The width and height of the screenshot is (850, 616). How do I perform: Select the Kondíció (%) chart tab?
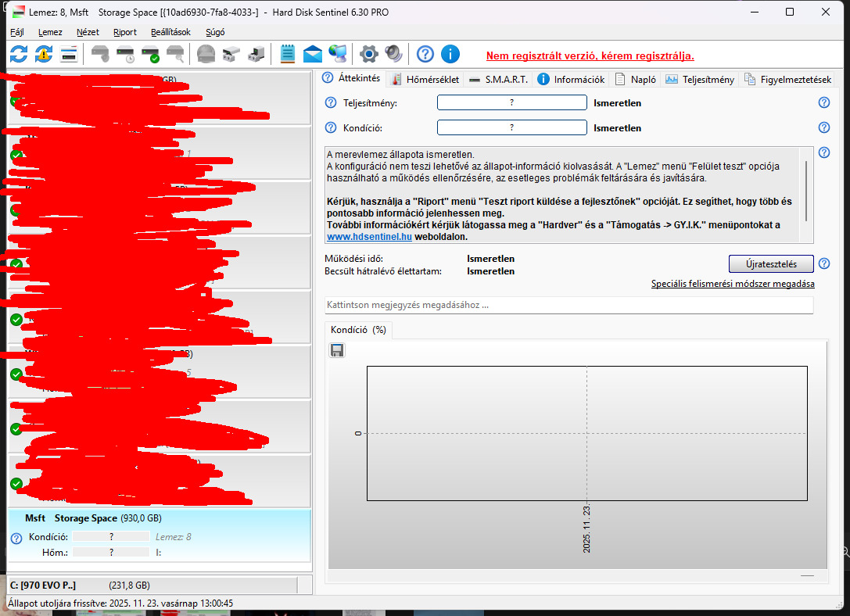[x=358, y=329]
